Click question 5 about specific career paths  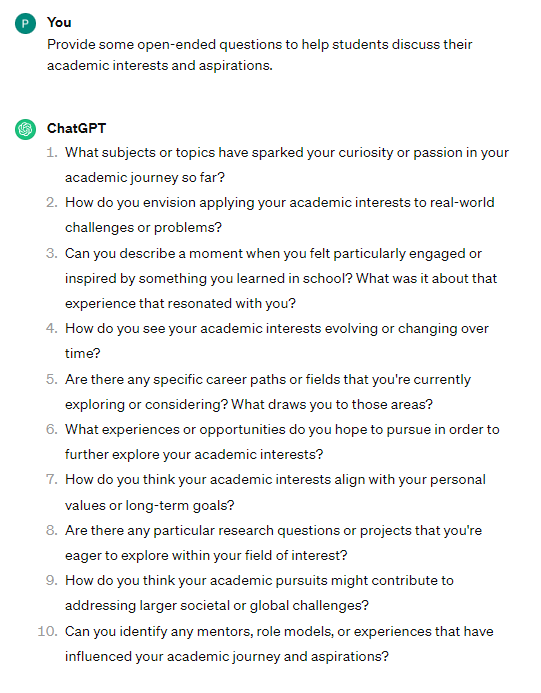[x=268, y=392]
